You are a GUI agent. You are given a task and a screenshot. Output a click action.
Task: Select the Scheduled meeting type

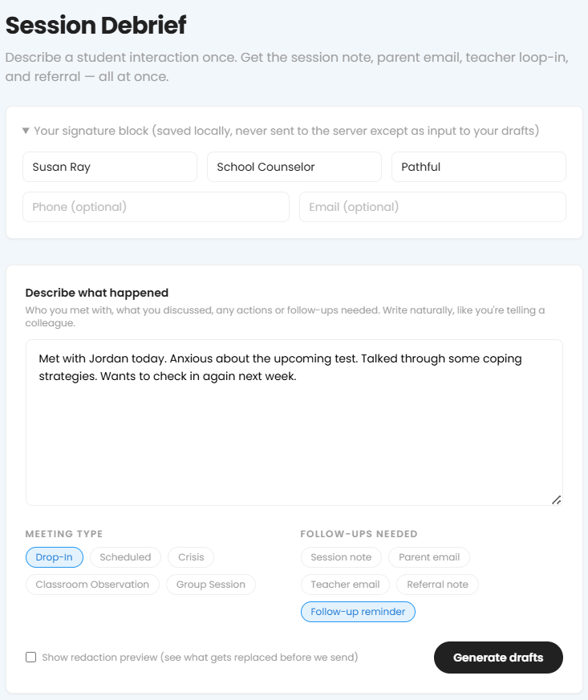125,557
